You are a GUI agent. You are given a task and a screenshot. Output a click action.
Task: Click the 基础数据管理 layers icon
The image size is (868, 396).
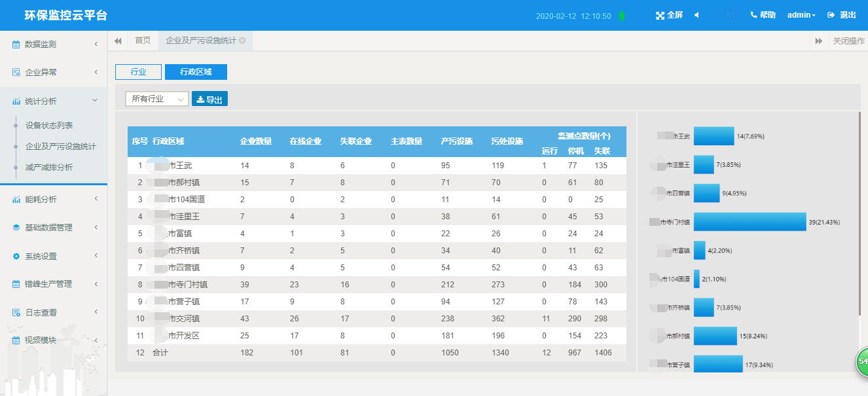tap(16, 228)
